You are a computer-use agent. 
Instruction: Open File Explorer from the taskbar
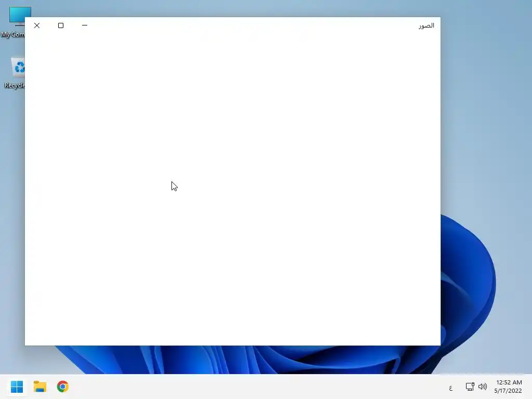click(x=40, y=387)
